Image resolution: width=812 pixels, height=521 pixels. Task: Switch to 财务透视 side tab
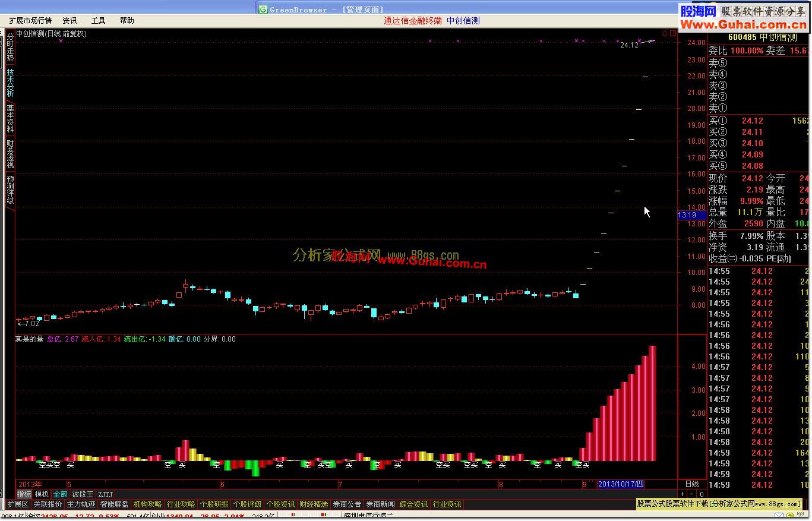[x=10, y=154]
